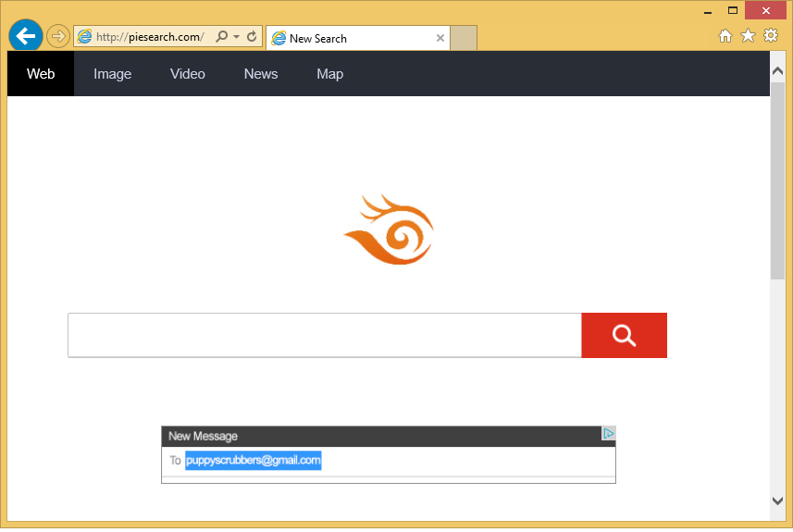Close the New Search browser tab
The image size is (793, 532).
(x=440, y=38)
